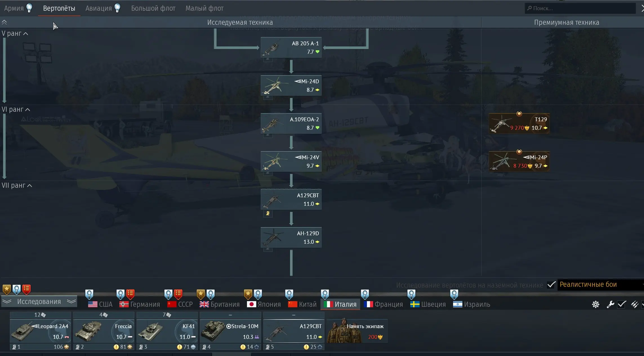
Task: Expand the Исследования panel
Action: [x=39, y=302]
